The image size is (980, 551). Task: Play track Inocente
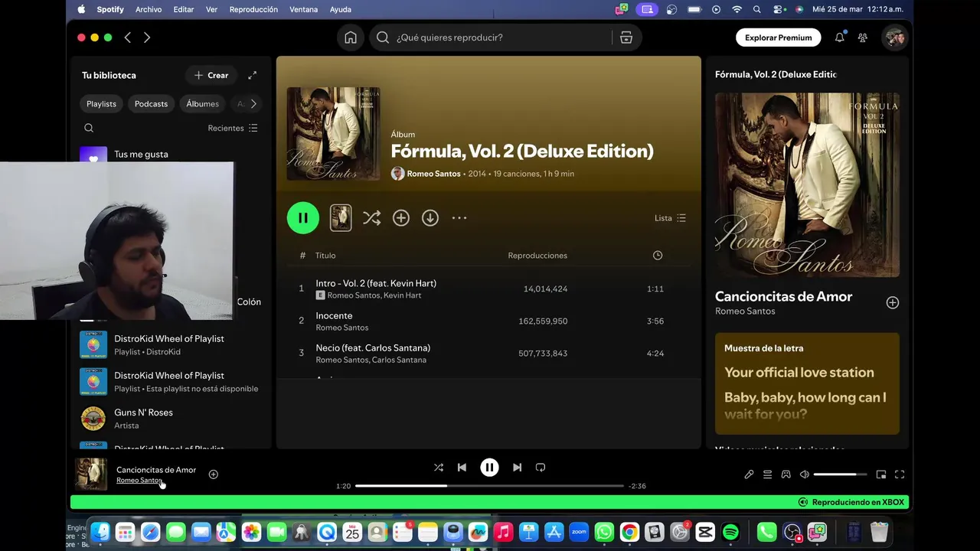(x=488, y=321)
